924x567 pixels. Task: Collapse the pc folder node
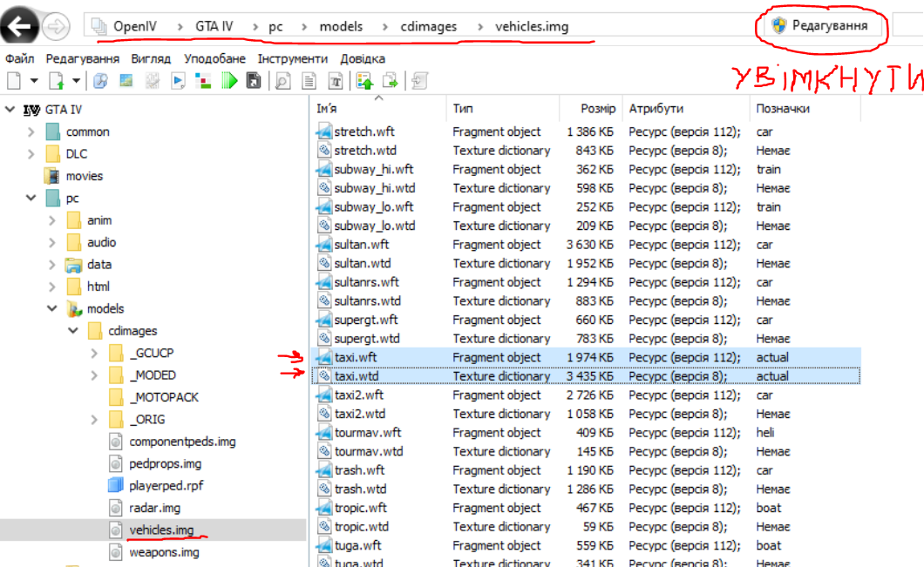(31, 198)
